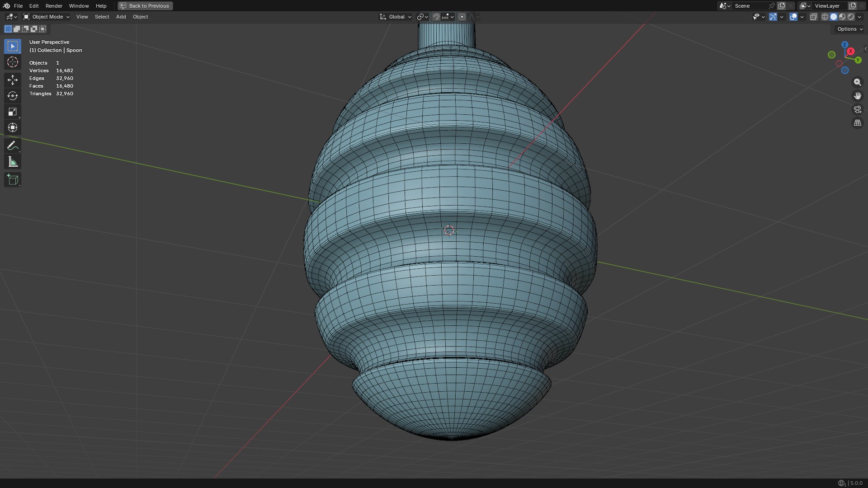Open the File menu

point(18,6)
